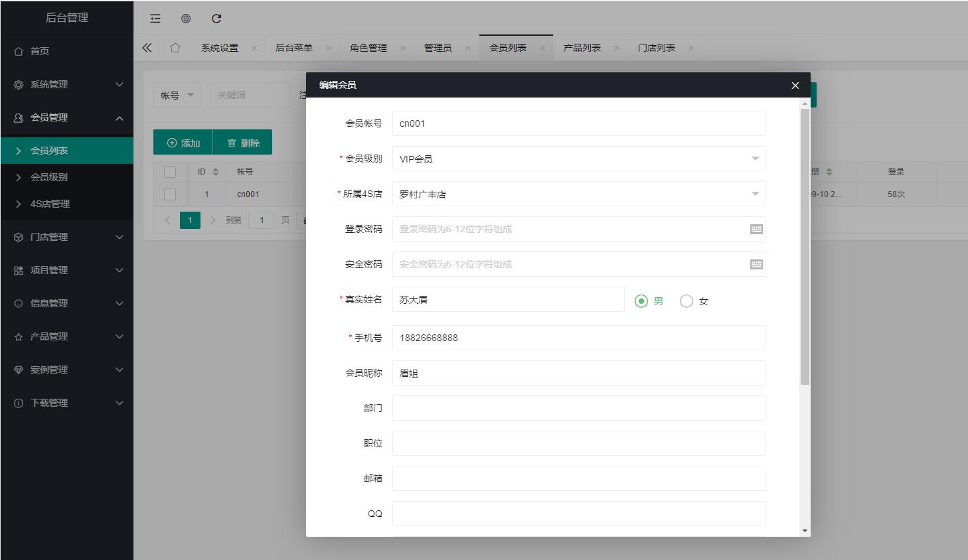This screenshot has height=560, width=968.
Task: Open 会员列表 in sidebar
Action: coord(66,151)
